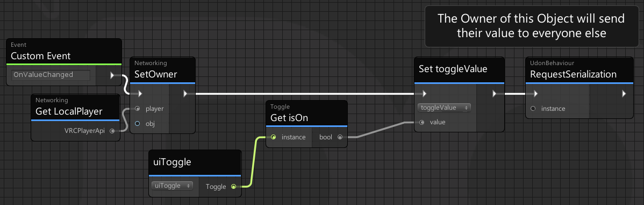Click the VRCPlayerApi output port
The height and width of the screenshot is (205, 644).
pos(112,131)
